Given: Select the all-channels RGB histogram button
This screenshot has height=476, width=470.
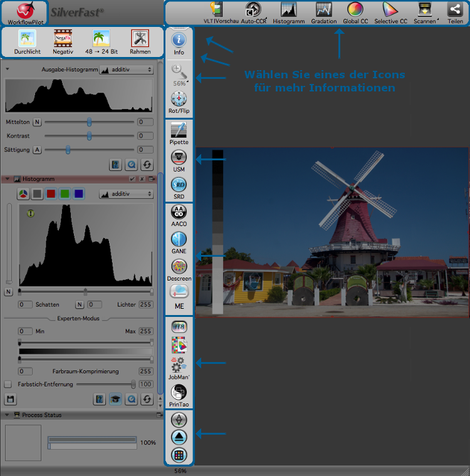Looking at the screenshot, I should [x=23, y=194].
